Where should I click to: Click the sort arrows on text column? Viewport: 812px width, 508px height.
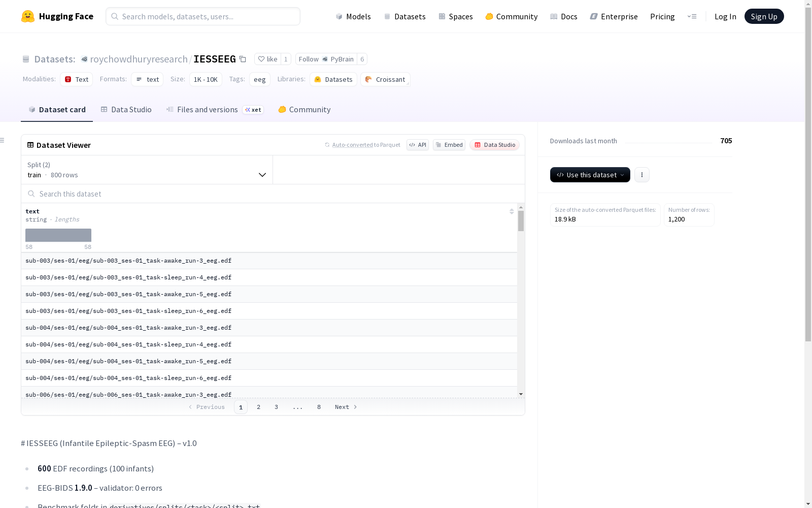pos(512,211)
